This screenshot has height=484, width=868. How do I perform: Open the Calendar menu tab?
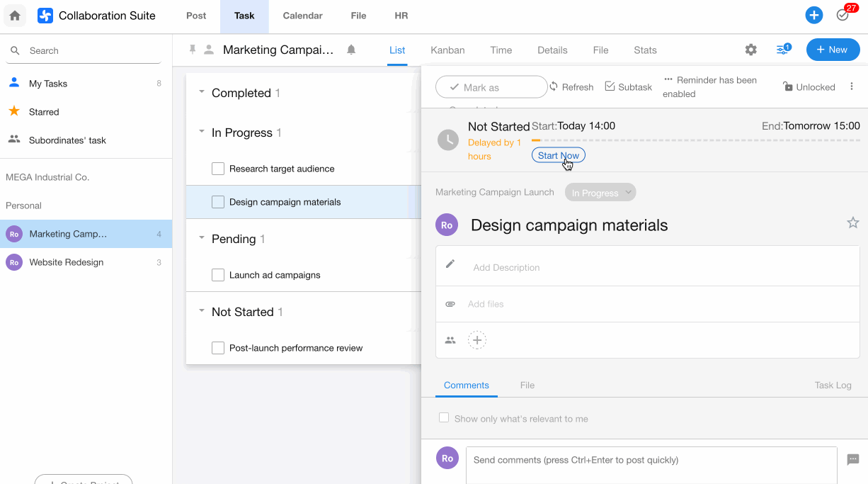pos(302,16)
